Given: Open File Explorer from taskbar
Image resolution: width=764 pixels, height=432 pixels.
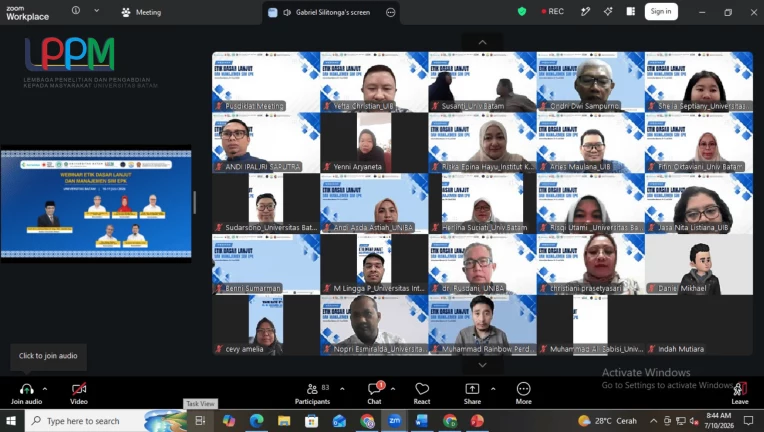Looking at the screenshot, I should click(x=284, y=421).
